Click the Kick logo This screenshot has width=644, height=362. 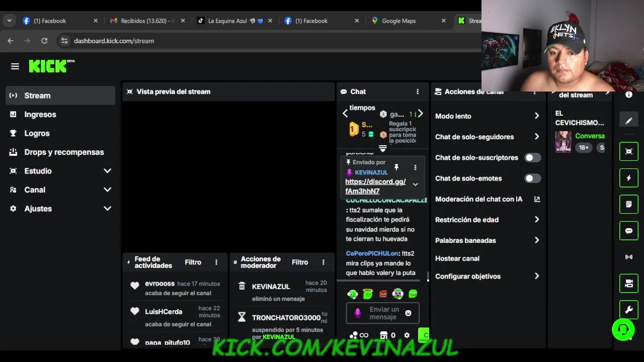coord(51,66)
